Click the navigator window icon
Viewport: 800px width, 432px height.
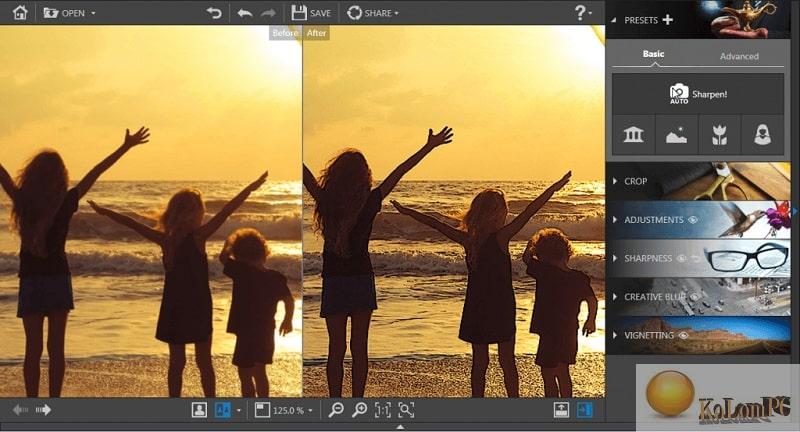[x=262, y=410]
